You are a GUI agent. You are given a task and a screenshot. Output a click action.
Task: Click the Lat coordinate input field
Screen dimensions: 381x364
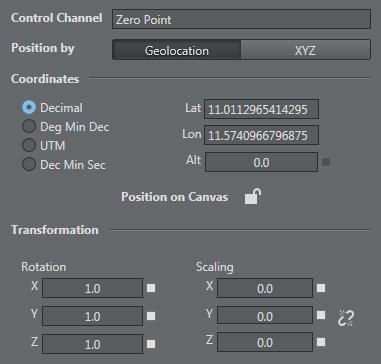click(x=261, y=109)
